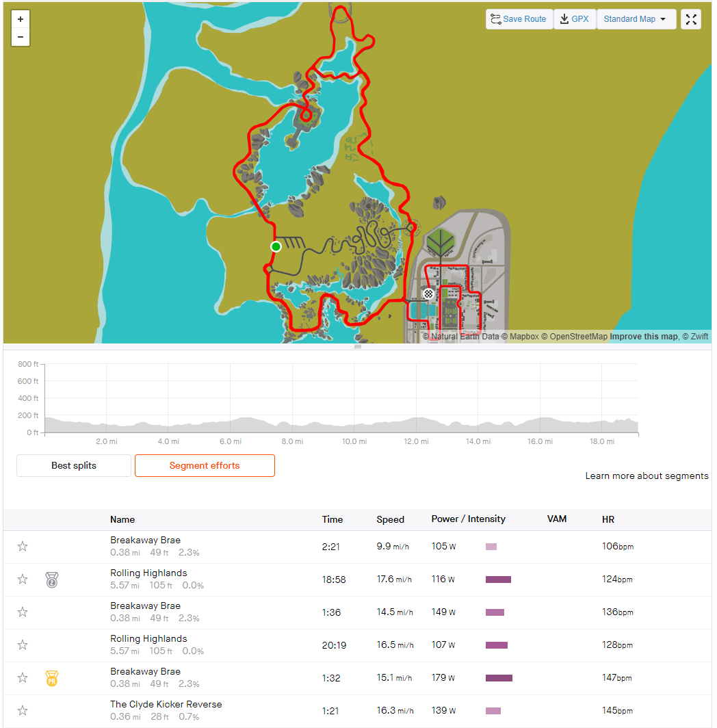The width and height of the screenshot is (717, 728).
Task: Click the 147bpm heart rate value
Action: tap(616, 678)
